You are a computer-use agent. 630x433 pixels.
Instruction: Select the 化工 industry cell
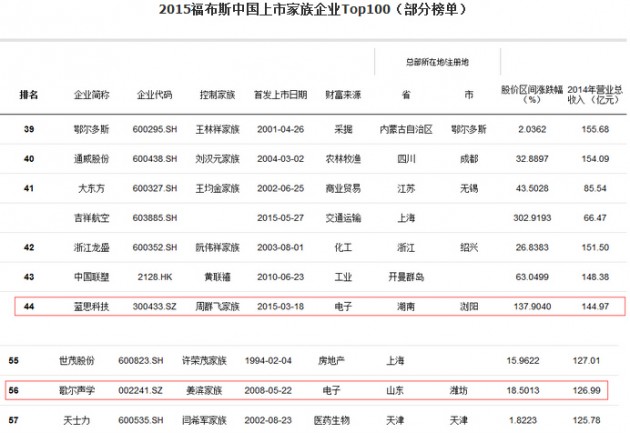pyautogui.click(x=343, y=247)
